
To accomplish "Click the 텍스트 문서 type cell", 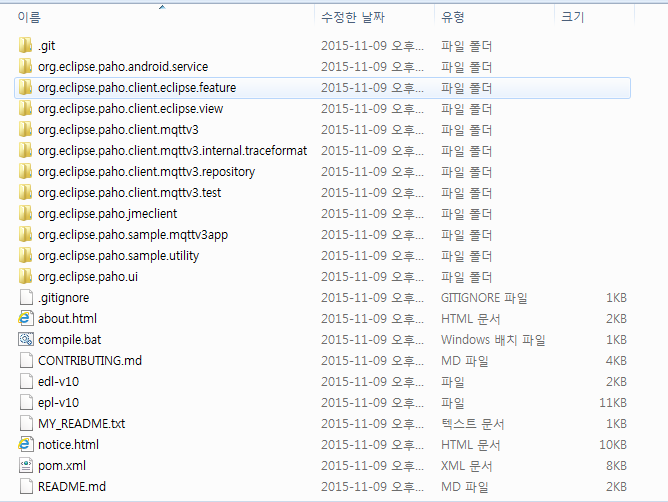I will click(x=472, y=424).
